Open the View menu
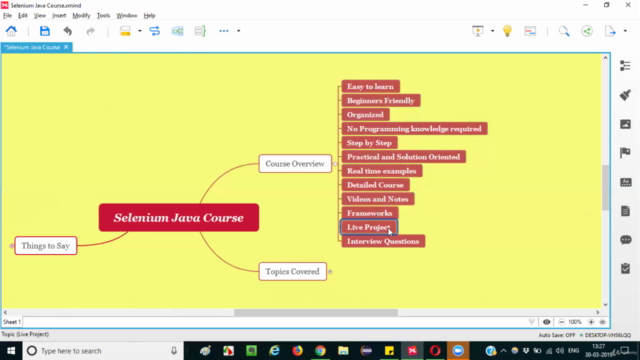Screen dimensions: 640x360 [40, 16]
